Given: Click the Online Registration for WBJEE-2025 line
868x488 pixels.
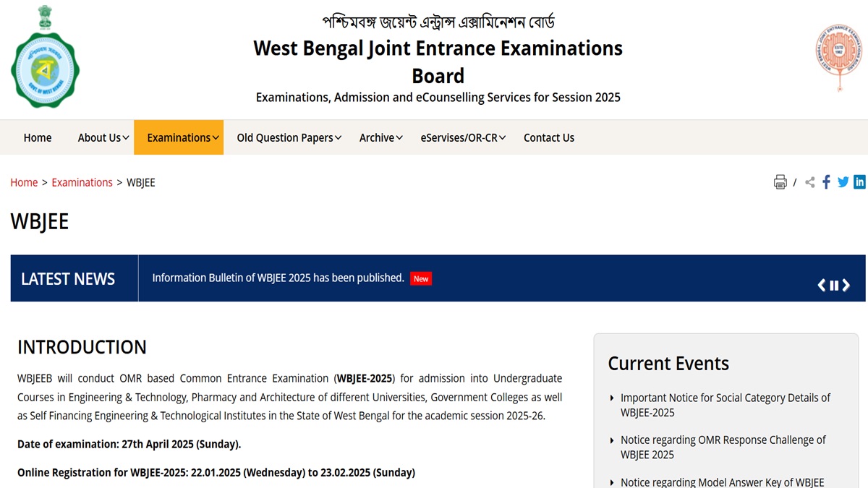Looking at the screenshot, I should 216,473.
